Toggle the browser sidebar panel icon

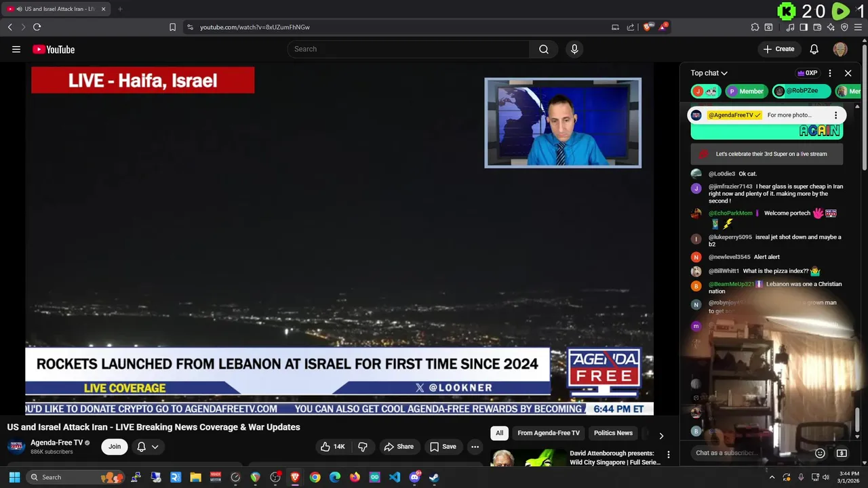click(804, 27)
